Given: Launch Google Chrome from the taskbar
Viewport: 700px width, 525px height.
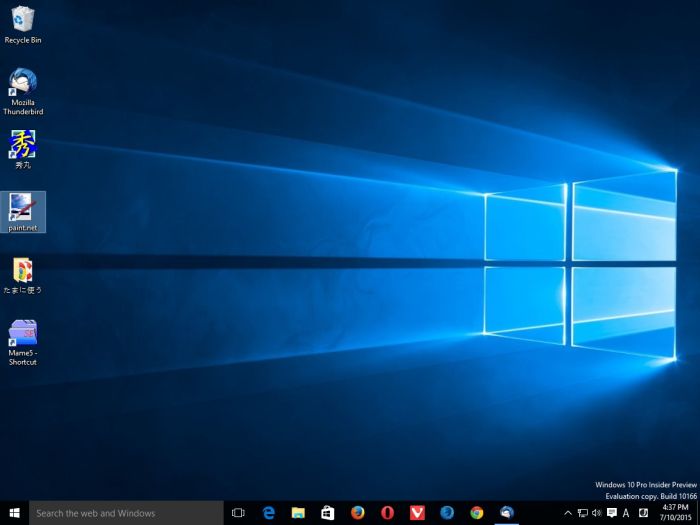Looking at the screenshot, I should pos(477,513).
